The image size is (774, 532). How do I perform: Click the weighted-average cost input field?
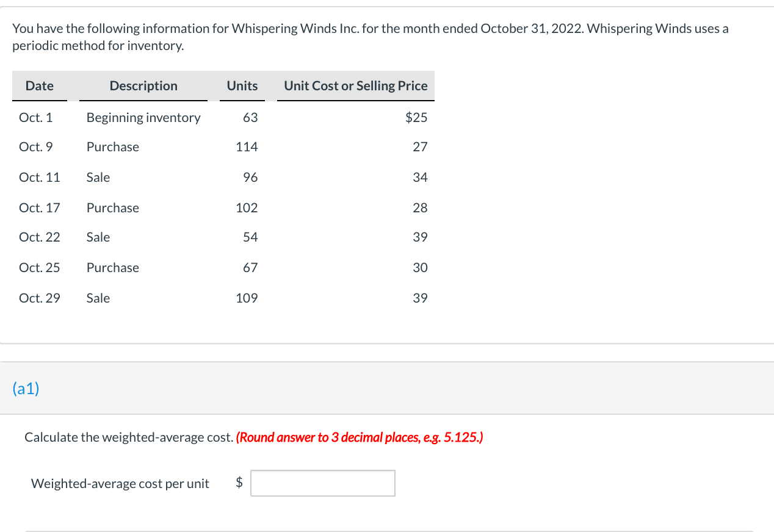point(322,483)
